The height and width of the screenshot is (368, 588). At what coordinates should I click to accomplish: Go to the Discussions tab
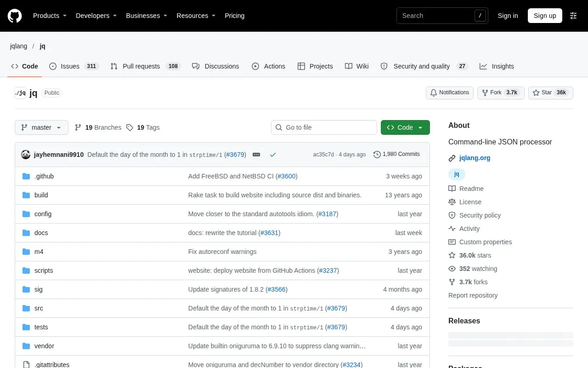215,66
